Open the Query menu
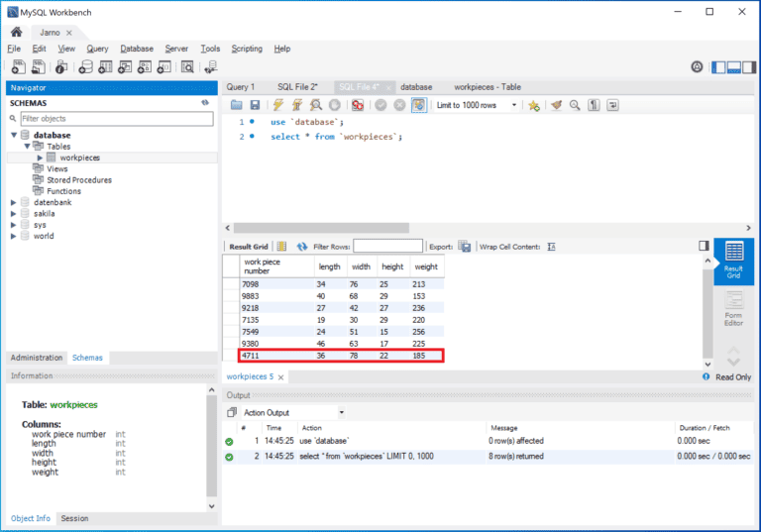This screenshot has width=761, height=532. 97,49
